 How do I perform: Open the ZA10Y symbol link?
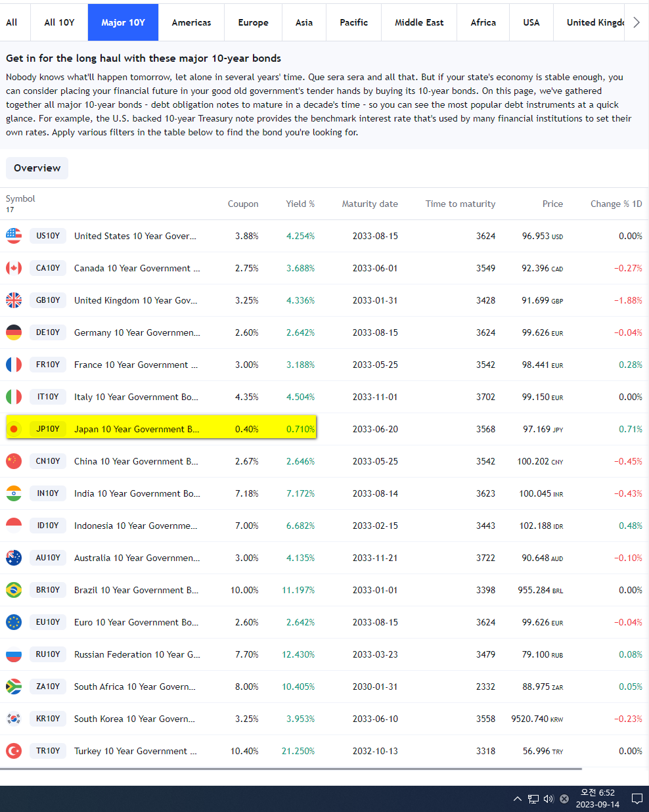pyautogui.click(x=48, y=687)
